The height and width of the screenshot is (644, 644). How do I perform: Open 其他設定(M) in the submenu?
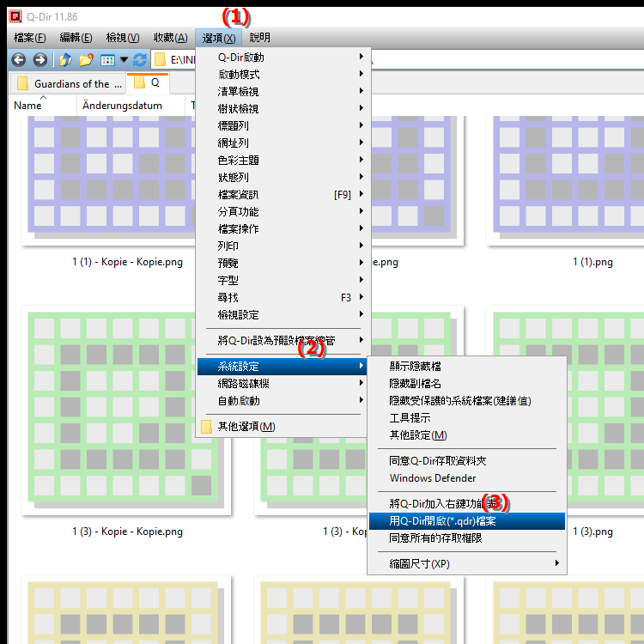tap(467, 435)
